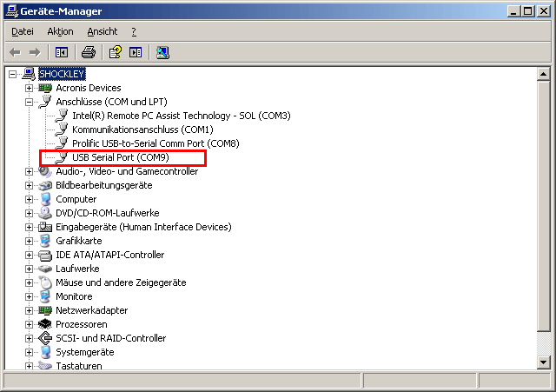Expand the Grafikkarte node
Viewport: 556px width, 392px height.
tap(29, 242)
